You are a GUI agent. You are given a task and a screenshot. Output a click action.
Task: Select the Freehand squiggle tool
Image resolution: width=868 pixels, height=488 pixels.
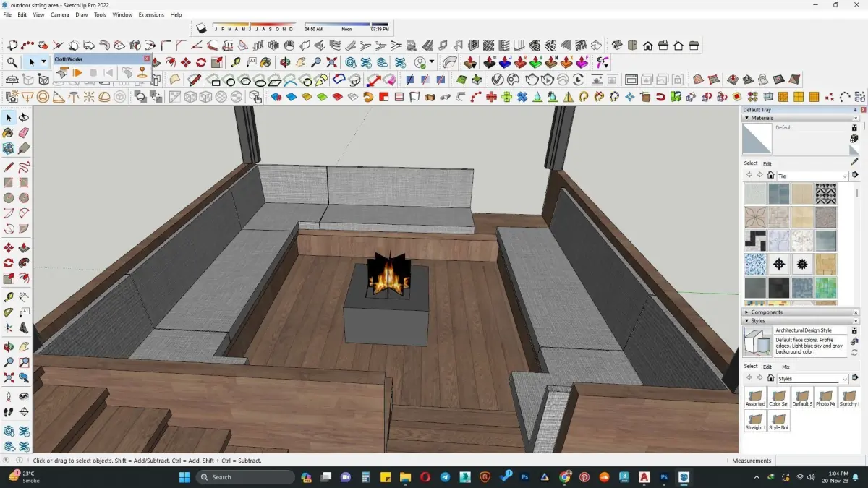pyautogui.click(x=24, y=167)
